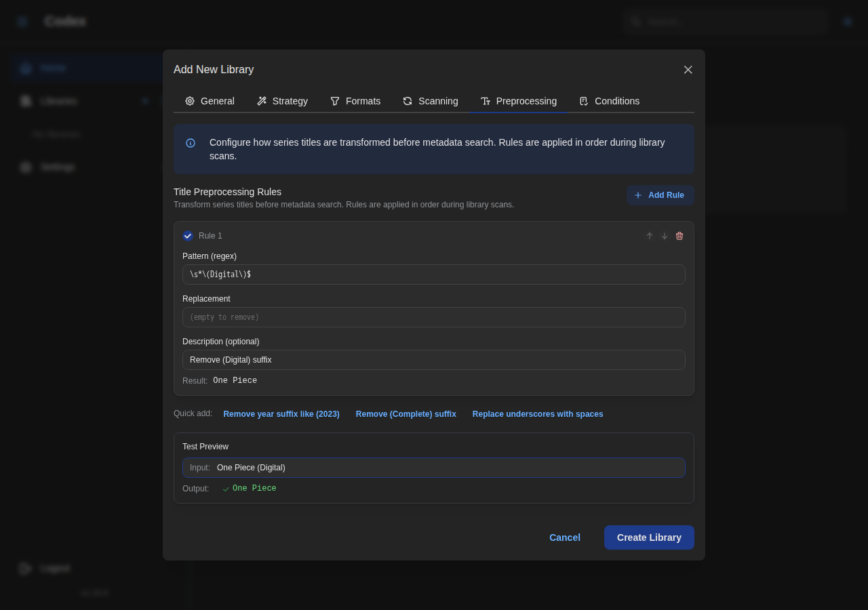The image size is (868, 610).
Task: Click the plus icon beside Libraries
Action: click(145, 101)
